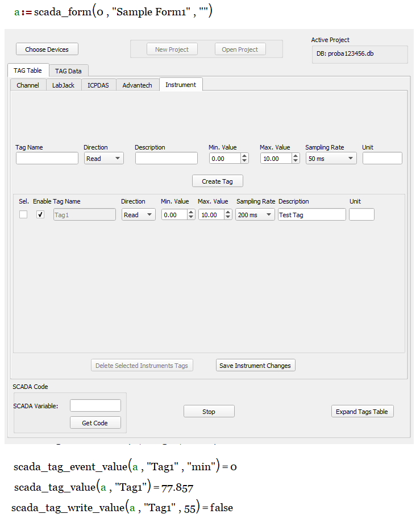
Task: Click the New Project button
Action: 172,49
